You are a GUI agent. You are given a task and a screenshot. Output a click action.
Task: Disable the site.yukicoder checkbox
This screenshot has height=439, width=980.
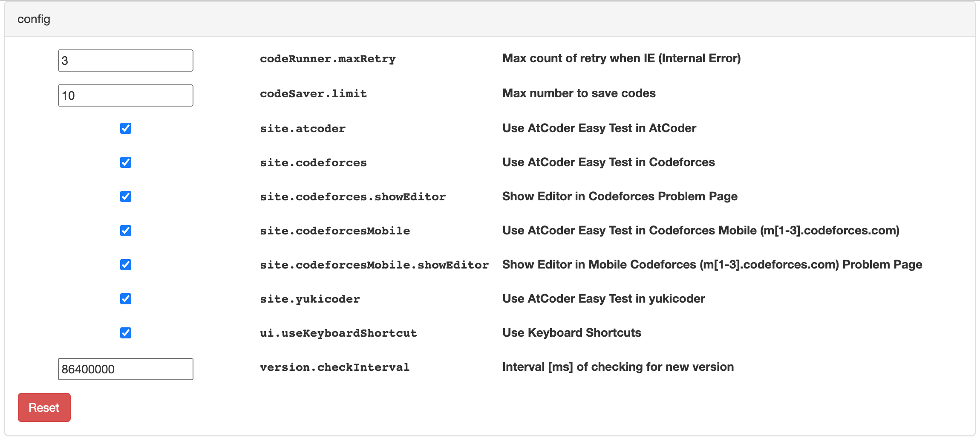pyautogui.click(x=126, y=299)
